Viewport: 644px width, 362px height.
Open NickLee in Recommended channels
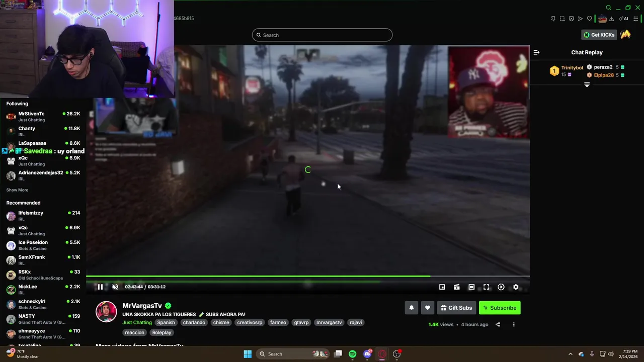pyautogui.click(x=43, y=289)
